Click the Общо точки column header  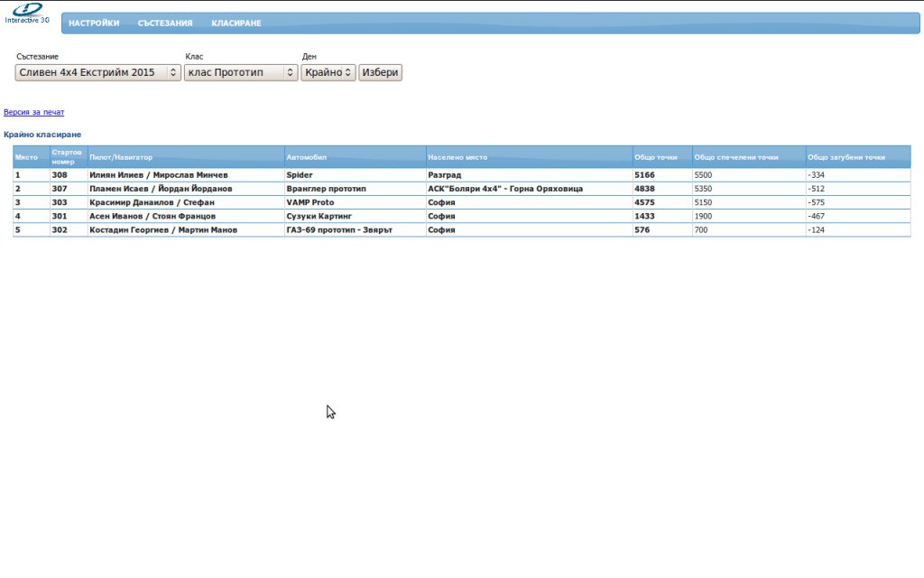click(x=656, y=157)
